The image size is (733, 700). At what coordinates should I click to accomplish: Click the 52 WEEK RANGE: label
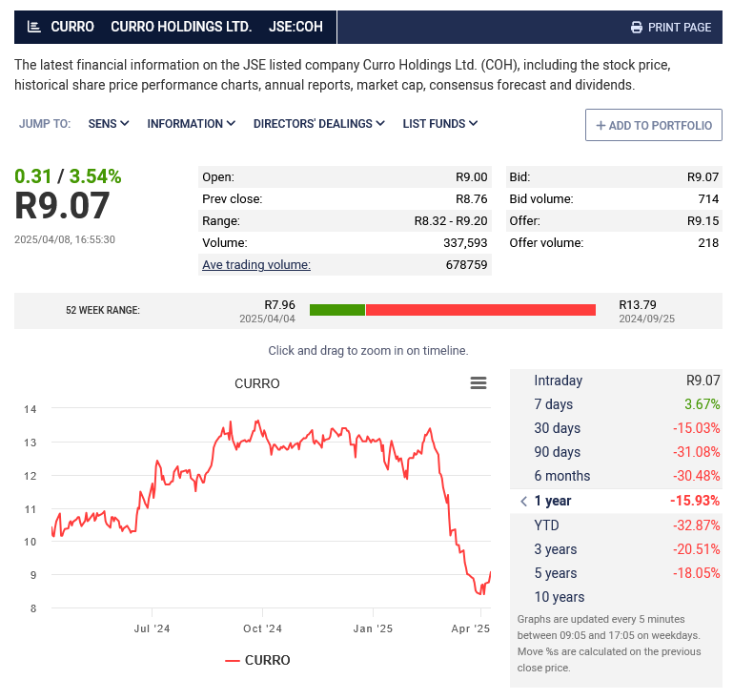pos(103,311)
